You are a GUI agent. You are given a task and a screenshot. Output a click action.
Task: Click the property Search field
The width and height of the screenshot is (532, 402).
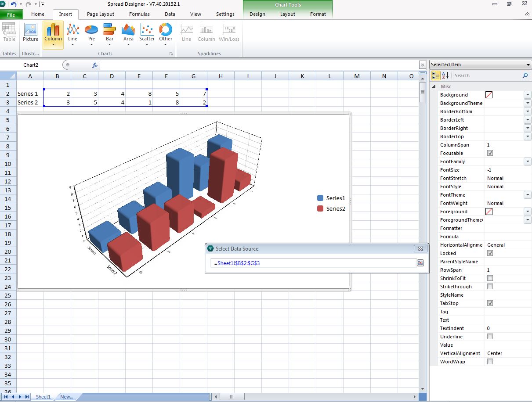[x=487, y=75]
